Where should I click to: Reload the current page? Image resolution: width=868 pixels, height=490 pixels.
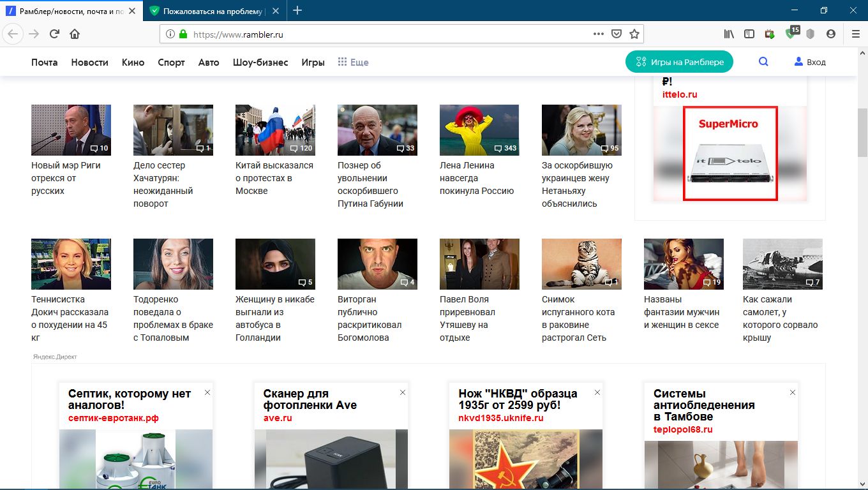[54, 34]
